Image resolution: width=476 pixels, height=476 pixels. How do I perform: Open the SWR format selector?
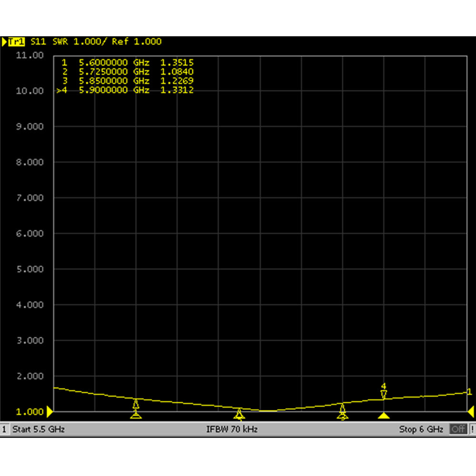pos(60,41)
